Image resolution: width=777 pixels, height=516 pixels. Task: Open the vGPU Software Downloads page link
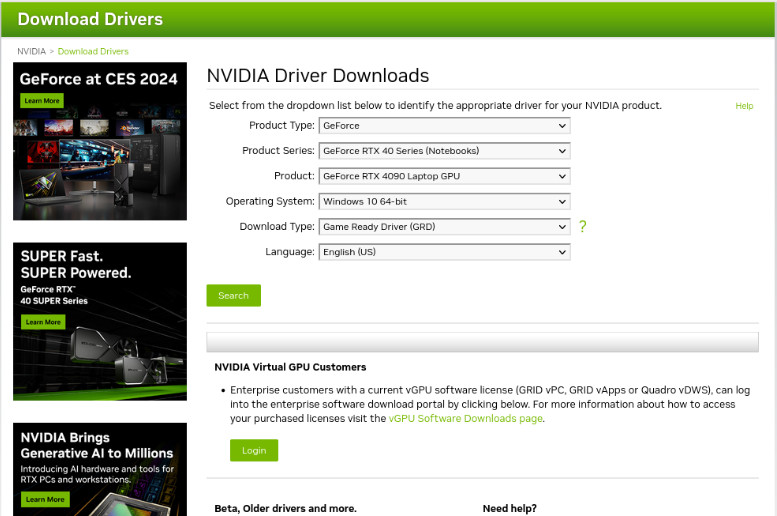(x=465, y=418)
